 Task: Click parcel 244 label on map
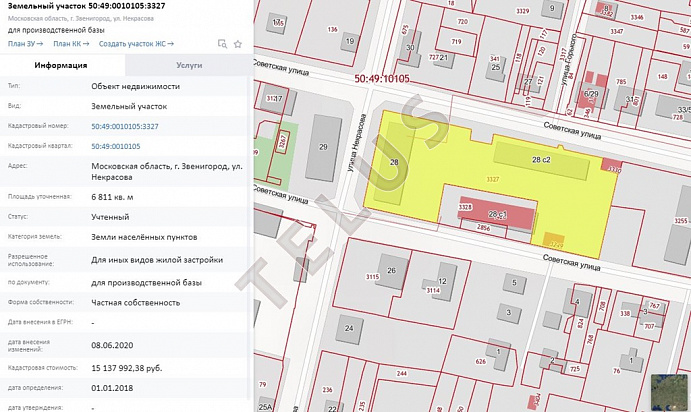pyautogui.click(x=401, y=373)
